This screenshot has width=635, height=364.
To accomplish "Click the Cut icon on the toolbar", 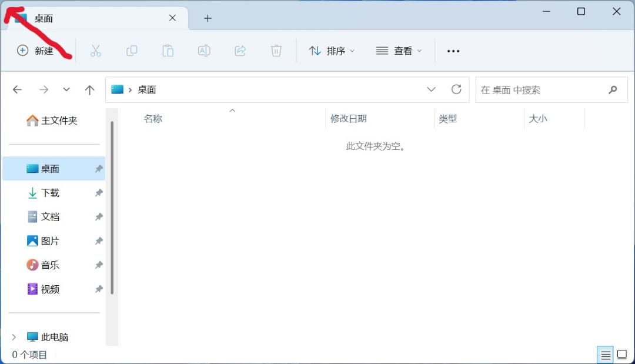I will [96, 51].
